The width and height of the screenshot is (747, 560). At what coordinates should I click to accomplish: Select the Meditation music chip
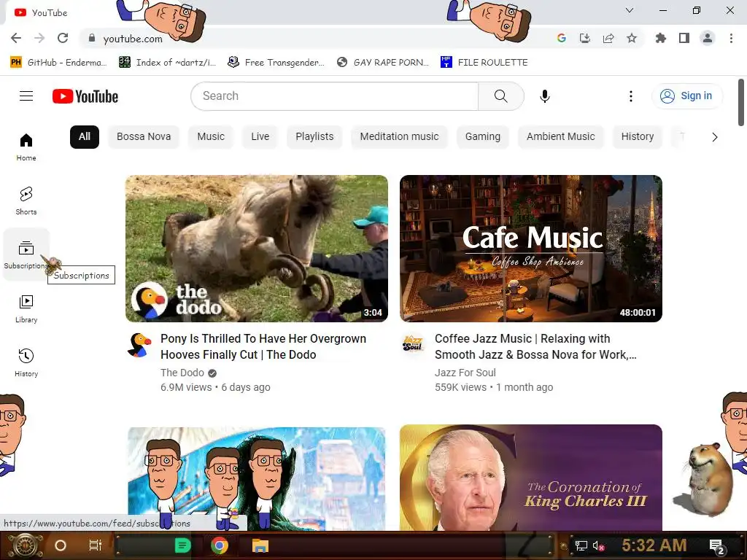[399, 136]
